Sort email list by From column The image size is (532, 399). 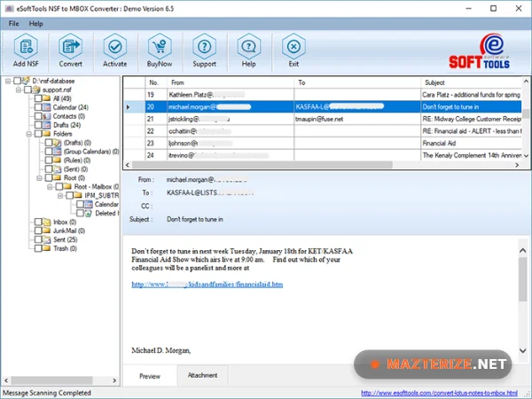pos(231,82)
